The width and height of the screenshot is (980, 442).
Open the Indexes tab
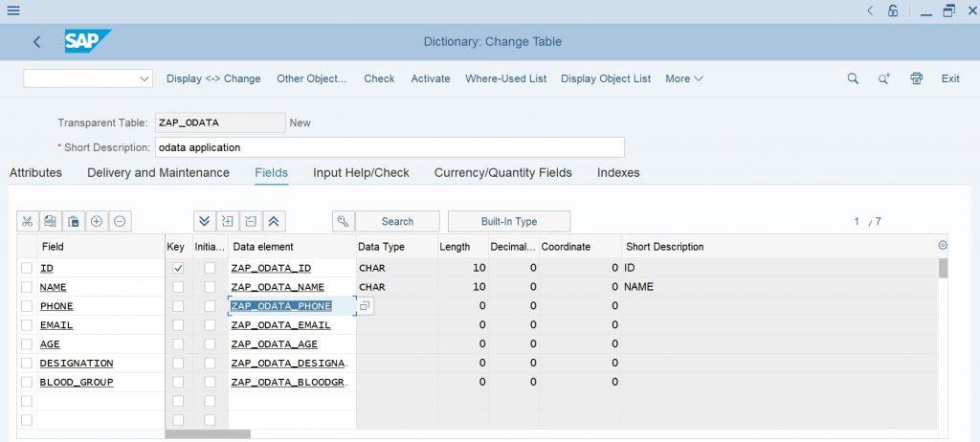click(618, 172)
